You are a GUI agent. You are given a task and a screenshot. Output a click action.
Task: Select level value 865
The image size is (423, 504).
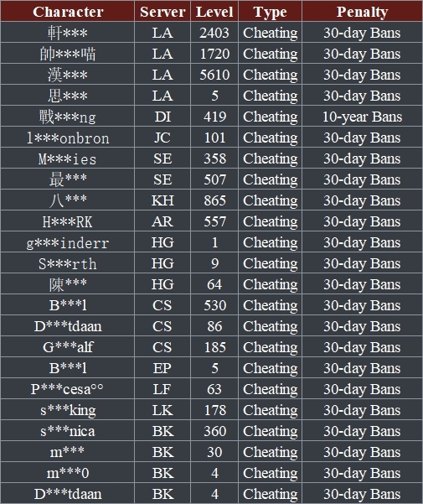pyautogui.click(x=214, y=200)
